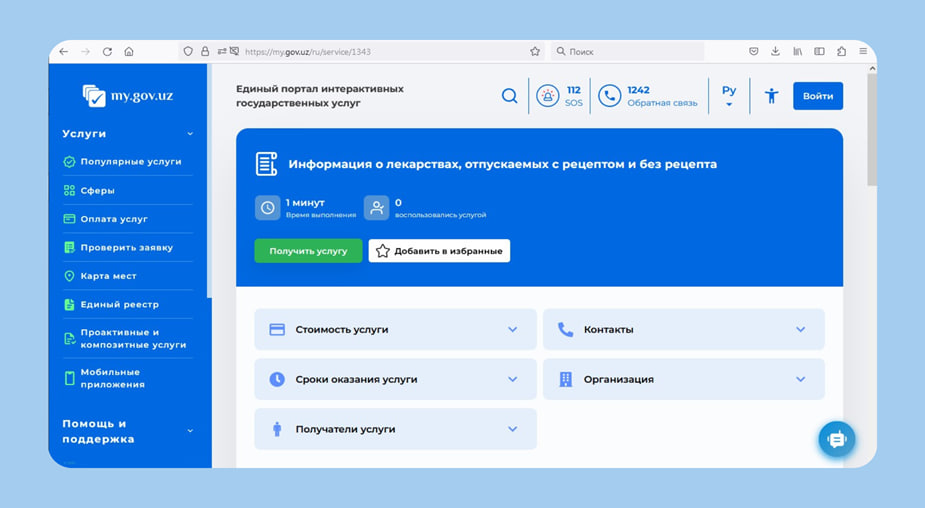The image size is (925, 508).
Task: Collapse the Услуги sidebar section
Action: (x=190, y=134)
